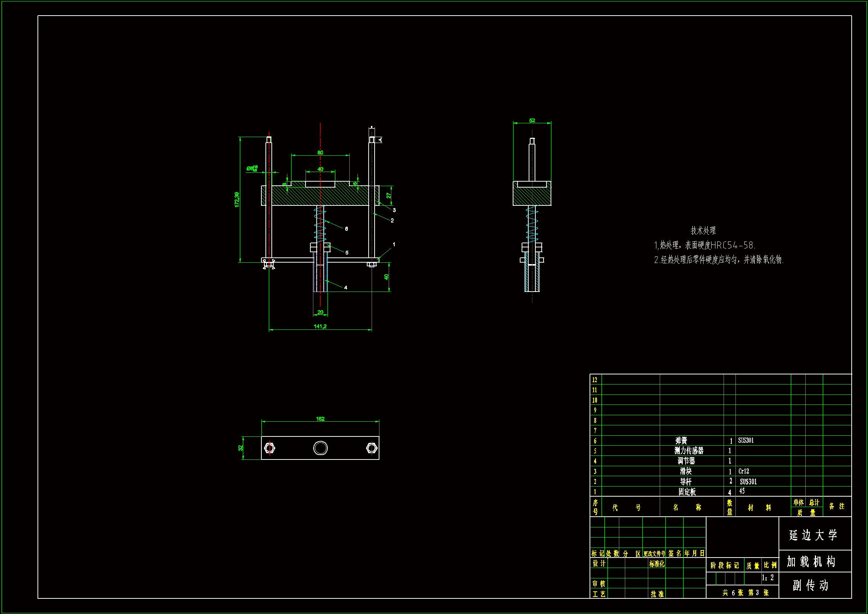Select the Cr12 material cell
Screen dimensions: 868x614
744,471
